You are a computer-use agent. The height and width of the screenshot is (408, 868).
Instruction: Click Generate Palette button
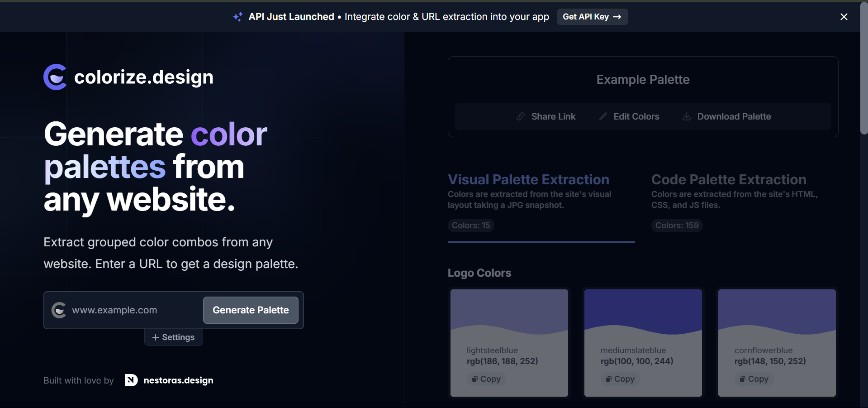click(251, 310)
